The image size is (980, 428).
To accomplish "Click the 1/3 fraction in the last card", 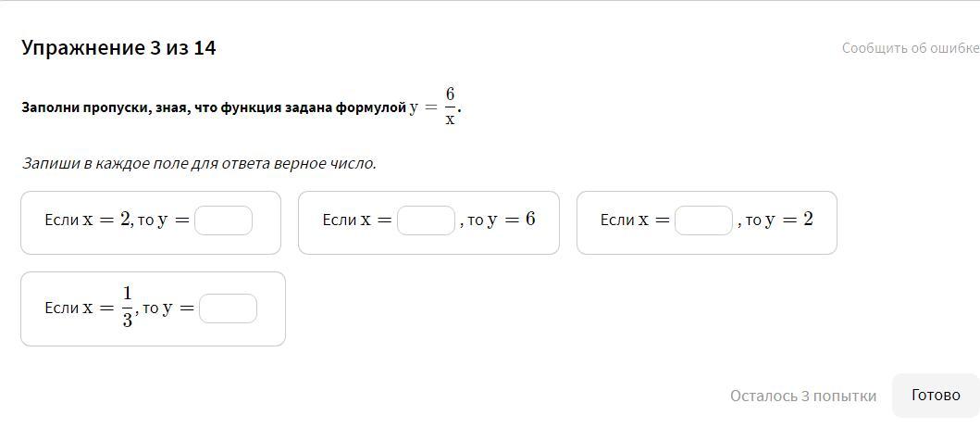I will [x=127, y=307].
